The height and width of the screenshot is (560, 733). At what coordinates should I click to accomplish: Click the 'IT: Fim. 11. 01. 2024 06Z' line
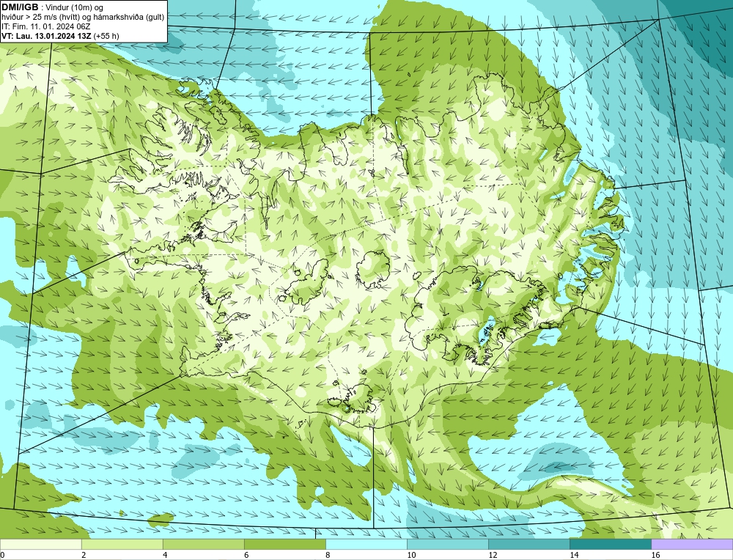pos(45,26)
